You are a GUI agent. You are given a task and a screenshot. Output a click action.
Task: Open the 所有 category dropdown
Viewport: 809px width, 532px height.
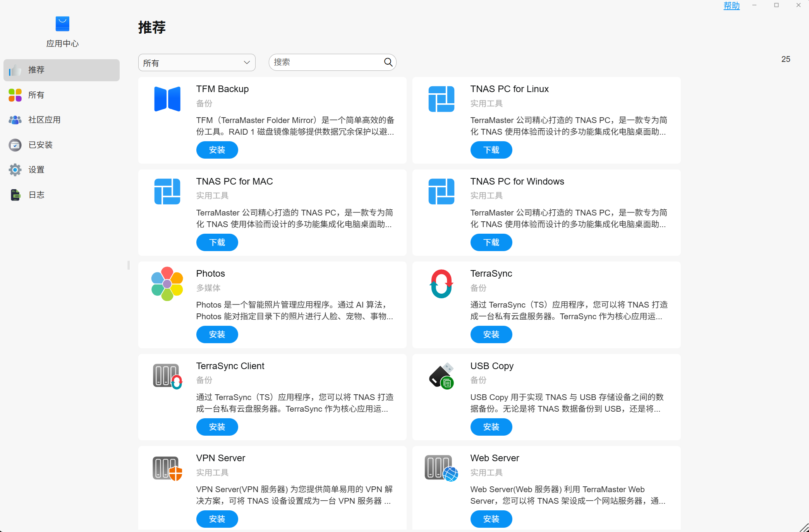point(197,63)
